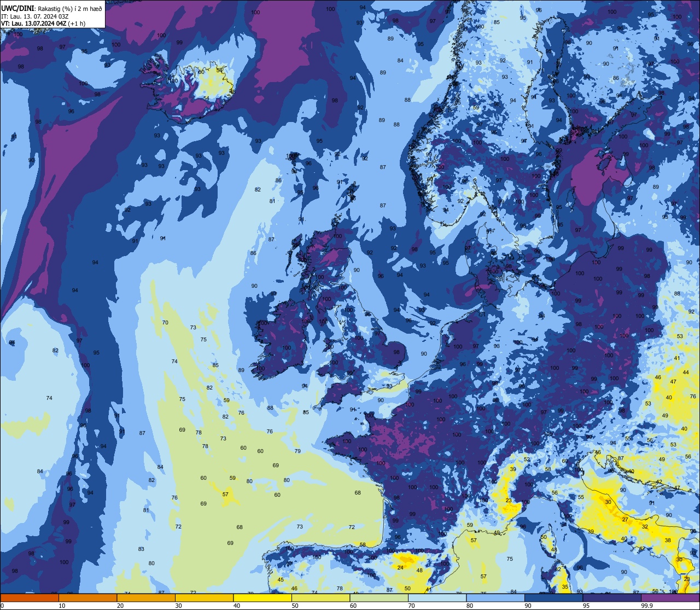Pick the light green 60–70 legend swatch

click(379, 598)
